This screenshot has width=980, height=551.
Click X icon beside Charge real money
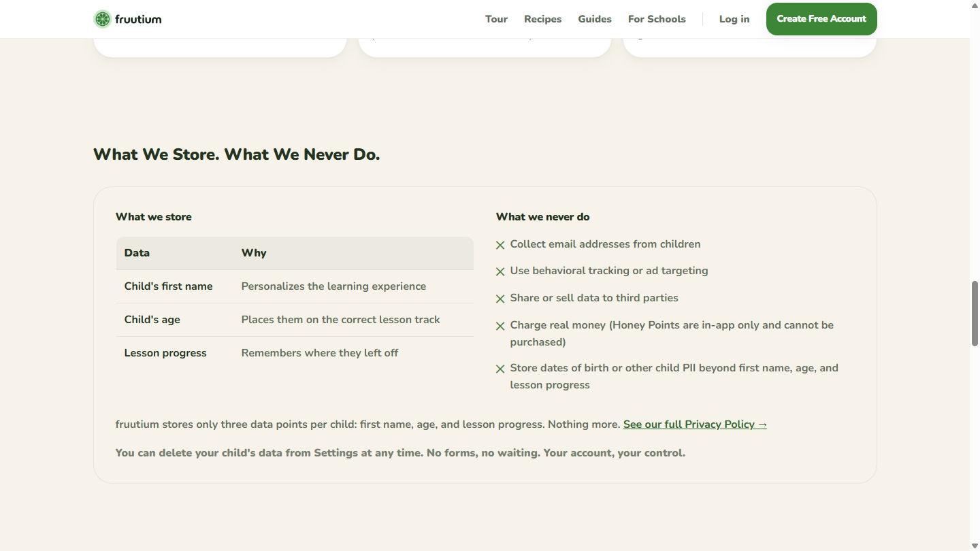pos(500,326)
